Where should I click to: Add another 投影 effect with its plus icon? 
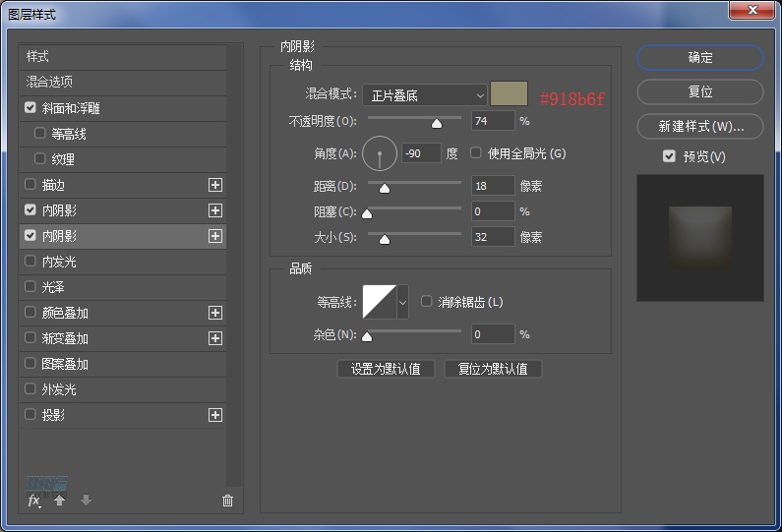coord(215,415)
